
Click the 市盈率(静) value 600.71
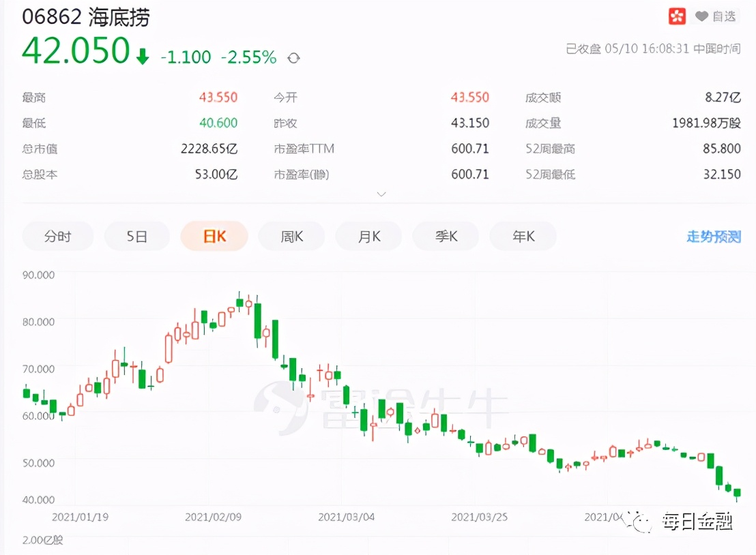[470, 175]
